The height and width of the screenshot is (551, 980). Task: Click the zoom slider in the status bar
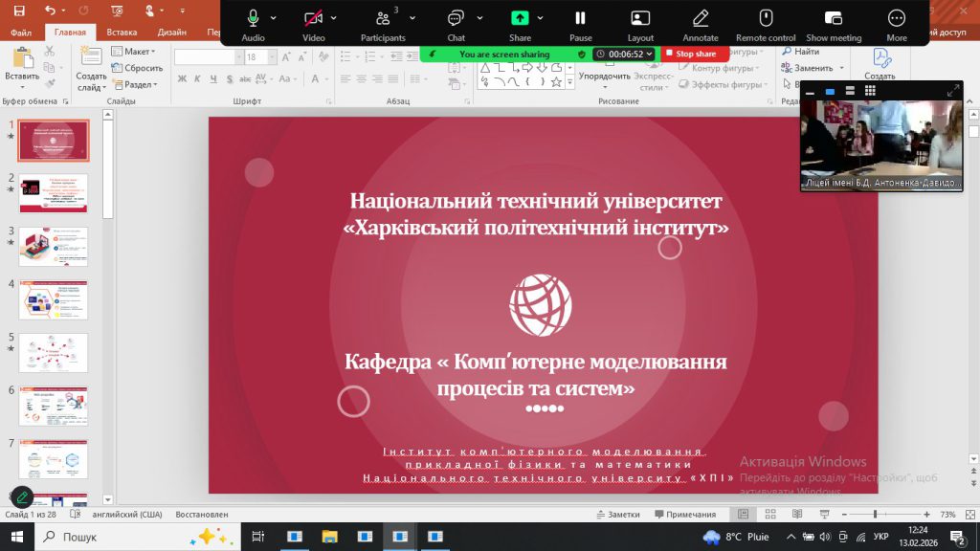[876, 515]
